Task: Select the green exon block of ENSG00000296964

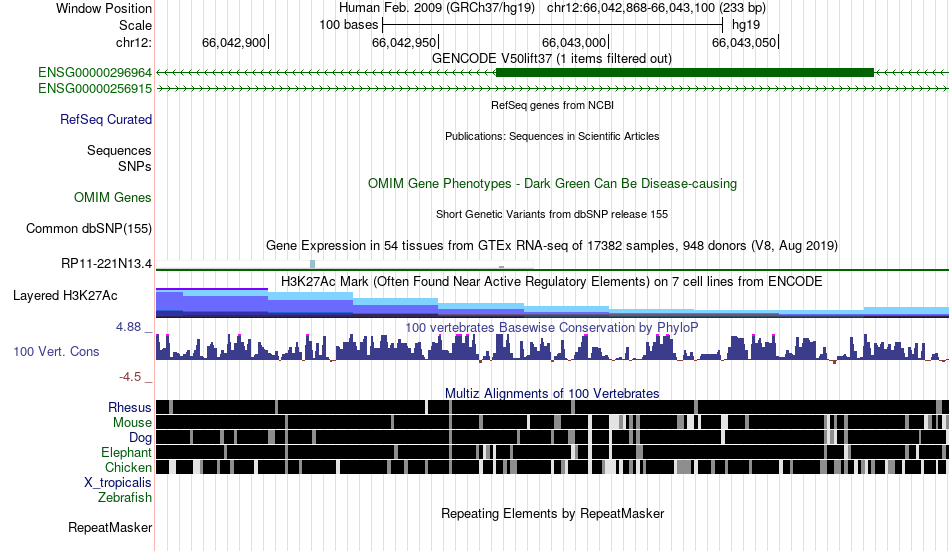Action: [x=685, y=73]
